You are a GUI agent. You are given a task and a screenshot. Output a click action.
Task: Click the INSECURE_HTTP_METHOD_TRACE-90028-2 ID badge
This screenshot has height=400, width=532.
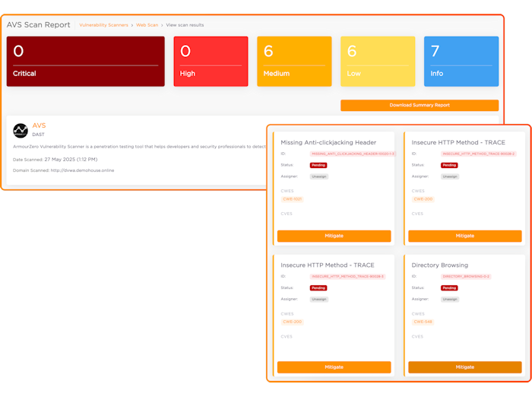click(x=478, y=154)
